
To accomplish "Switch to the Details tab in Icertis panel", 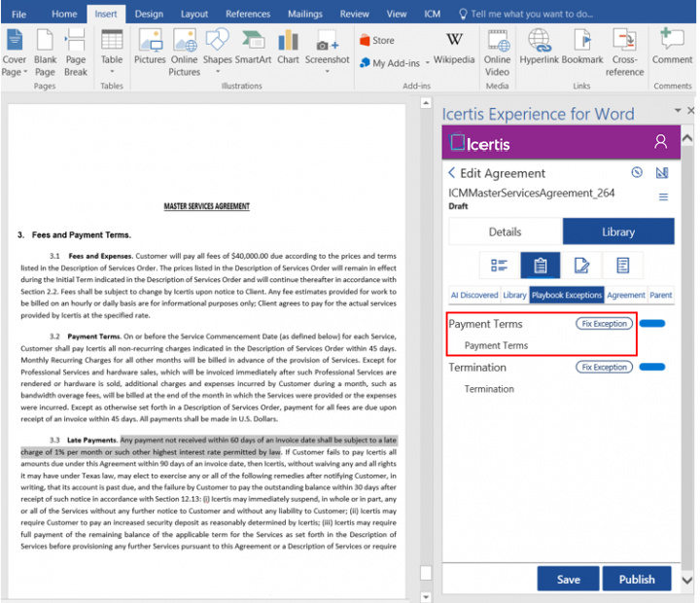I will pos(505,231).
